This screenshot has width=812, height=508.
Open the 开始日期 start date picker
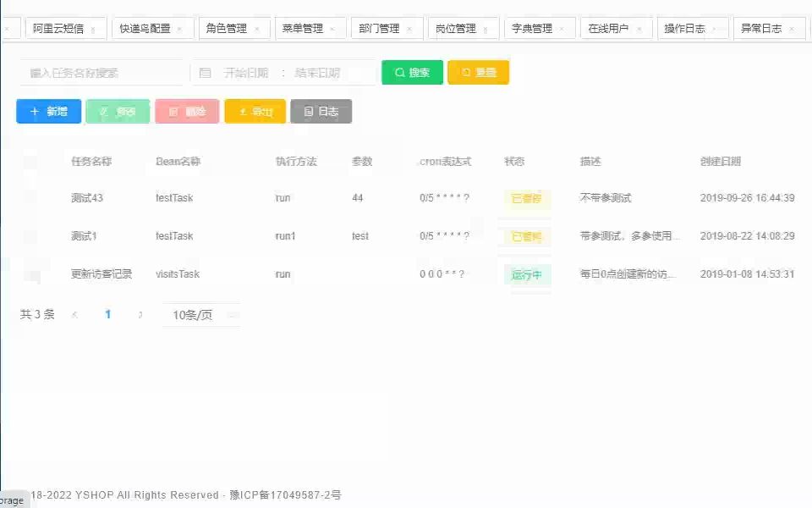tap(245, 73)
